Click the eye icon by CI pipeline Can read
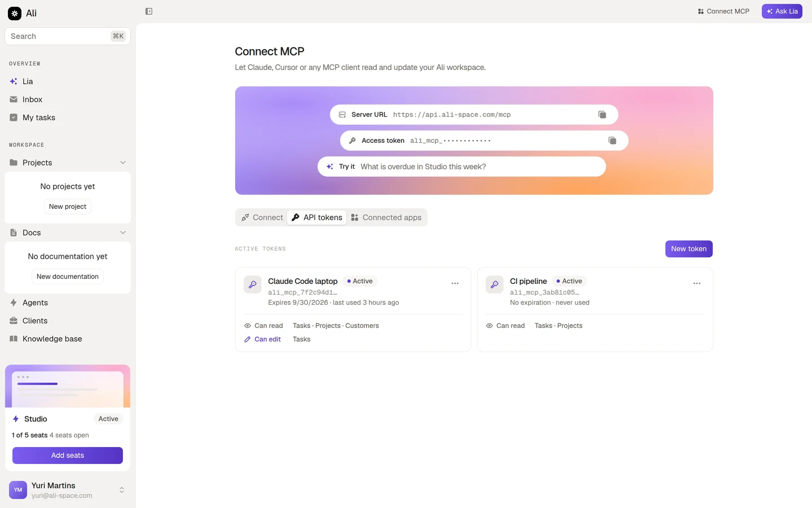812x508 pixels. 489,326
